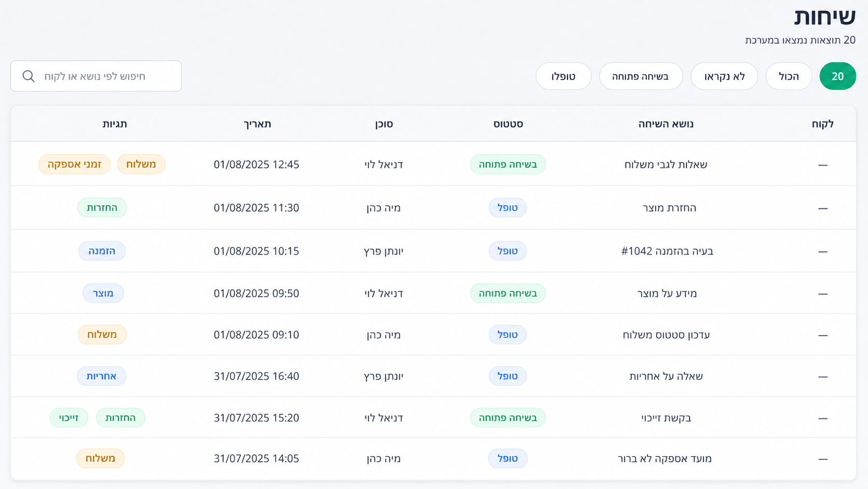Select the green '20' count pill
The height and width of the screenshot is (489, 868).
837,76
